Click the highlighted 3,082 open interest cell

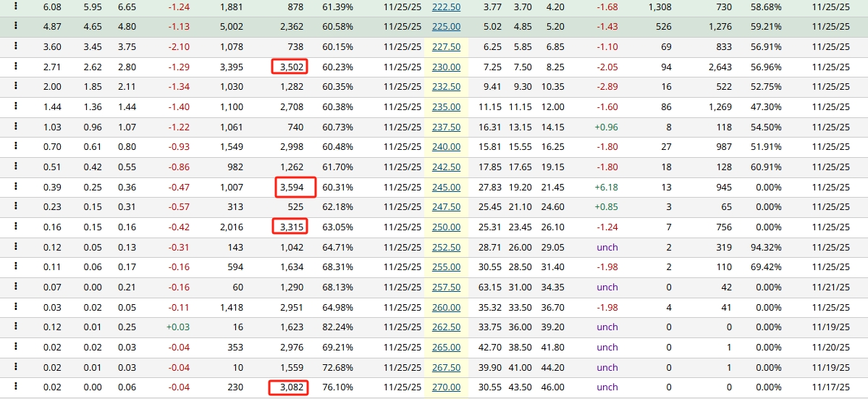[x=289, y=387]
